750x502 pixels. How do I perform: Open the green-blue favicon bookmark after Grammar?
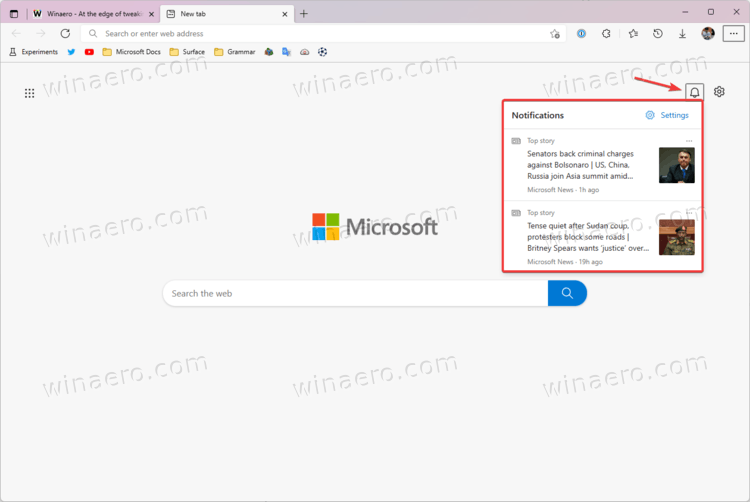(x=269, y=52)
